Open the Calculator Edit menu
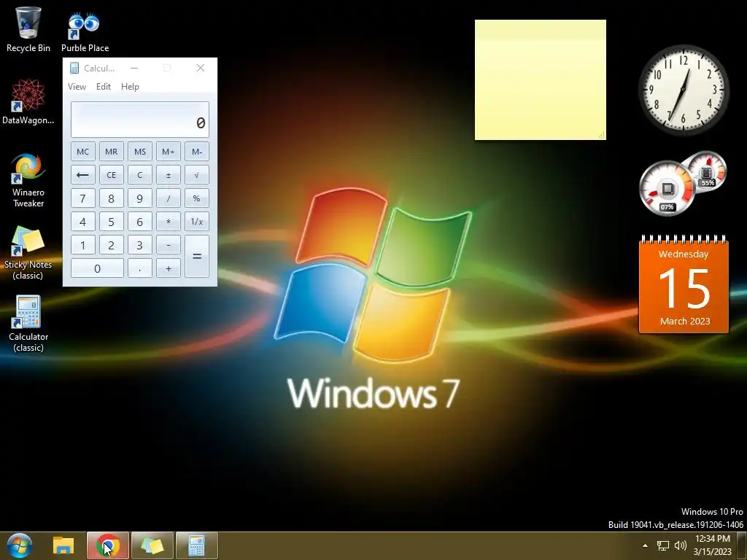This screenshot has height=560, width=747. click(x=104, y=87)
